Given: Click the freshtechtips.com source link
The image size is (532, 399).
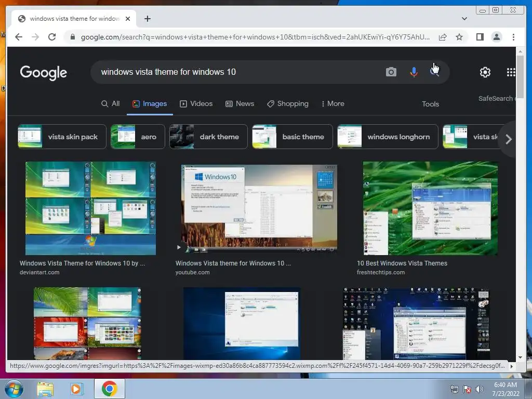Looking at the screenshot, I should [381, 272].
